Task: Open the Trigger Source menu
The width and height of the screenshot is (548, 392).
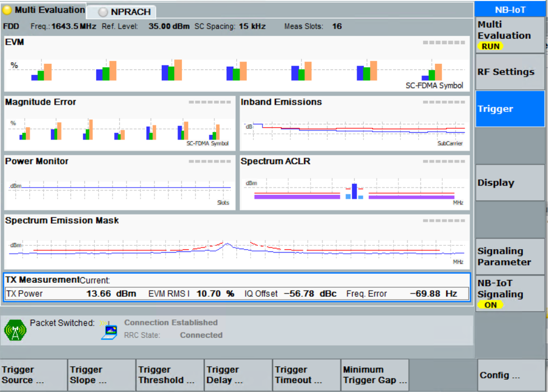Action: coord(34,375)
